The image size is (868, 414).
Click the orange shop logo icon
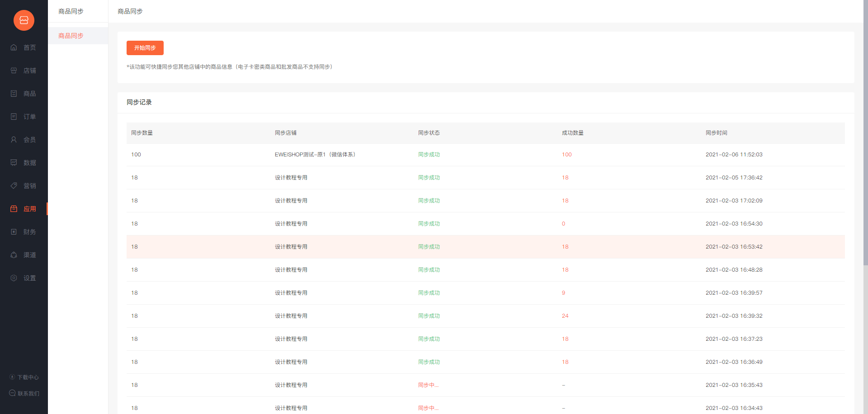[24, 20]
